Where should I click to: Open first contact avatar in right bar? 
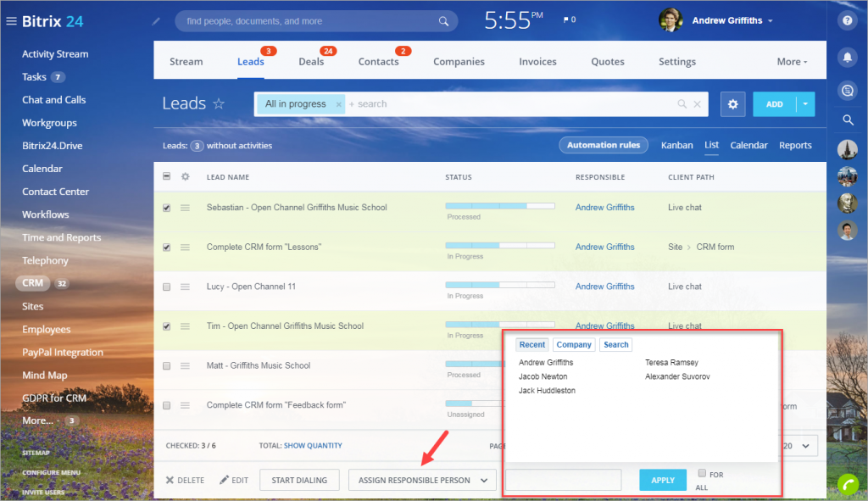(848, 149)
